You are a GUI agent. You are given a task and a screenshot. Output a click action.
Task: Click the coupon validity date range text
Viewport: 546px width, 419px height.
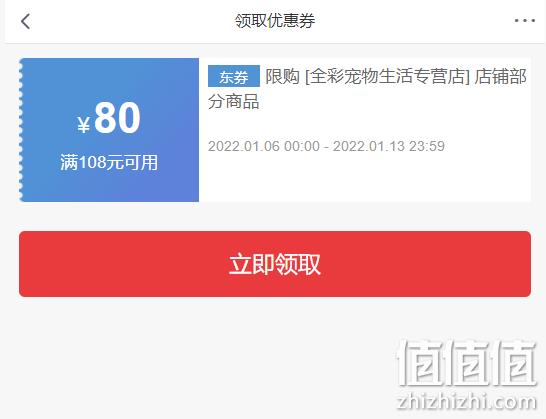[x=326, y=146]
